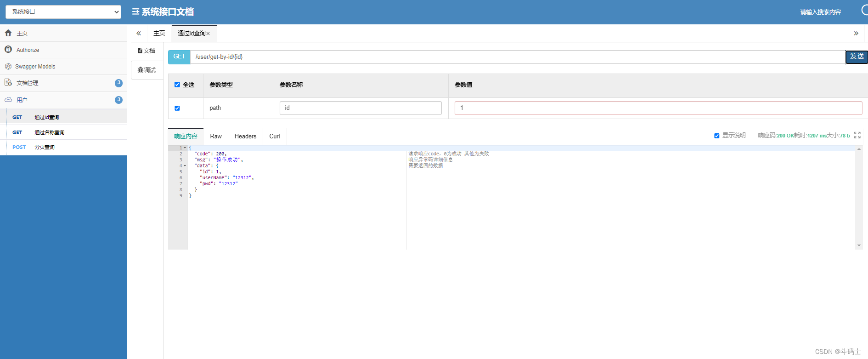
Task: Click the home icon in the sidebar
Action: pos(8,33)
